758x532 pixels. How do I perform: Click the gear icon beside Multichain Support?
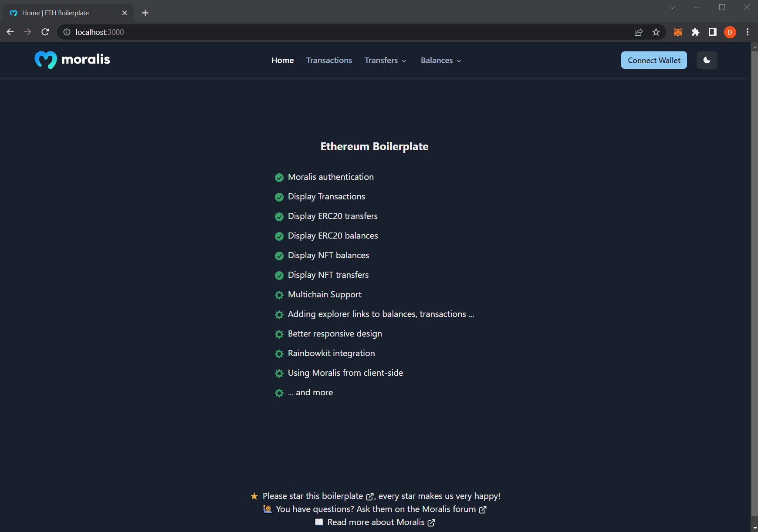point(279,295)
